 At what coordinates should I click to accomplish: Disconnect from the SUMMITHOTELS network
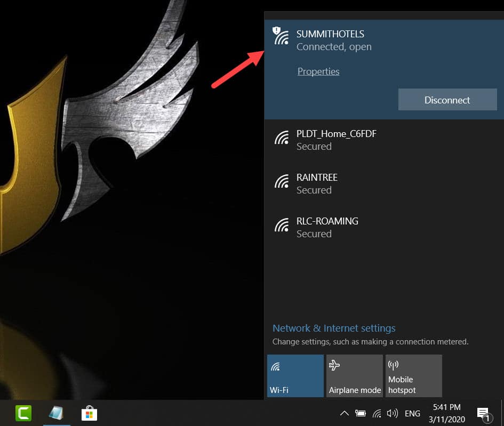(x=447, y=100)
